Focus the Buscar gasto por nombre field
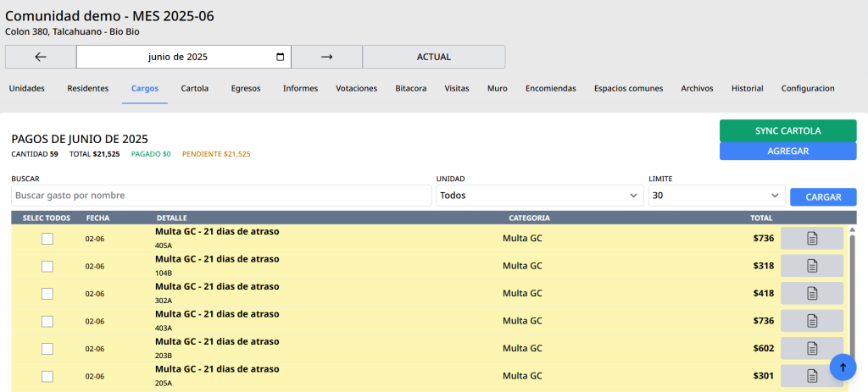Viewport: 868px width, 392px height. tap(221, 196)
